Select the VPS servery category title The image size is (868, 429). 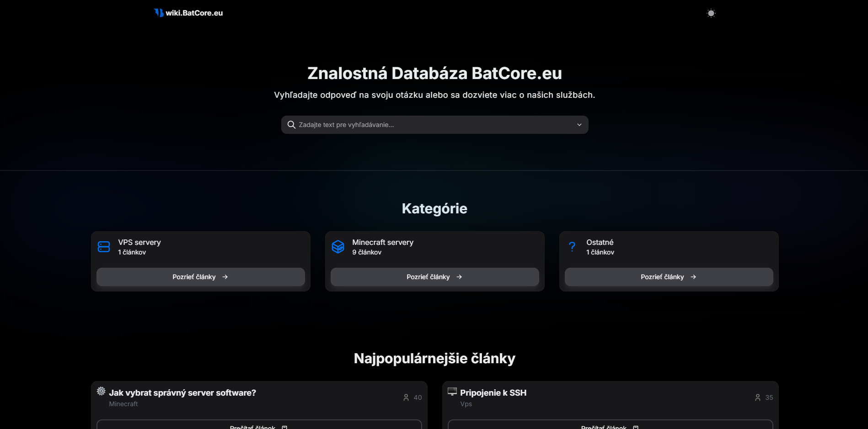coord(139,242)
